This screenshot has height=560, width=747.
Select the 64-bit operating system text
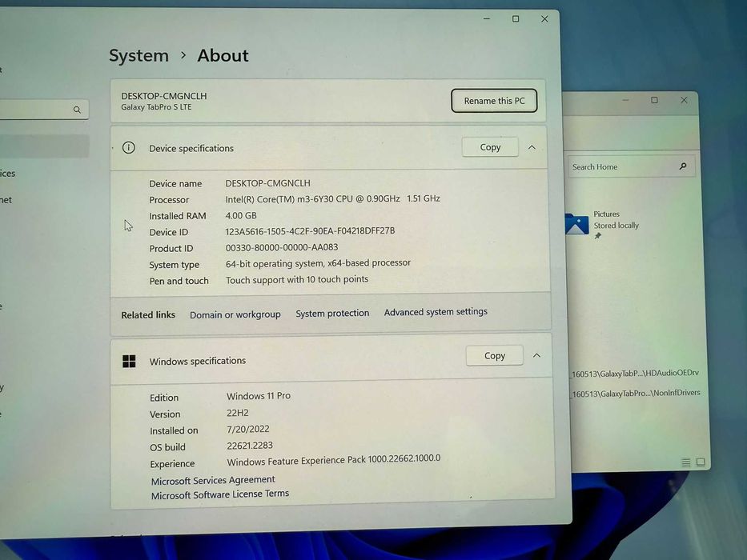[318, 263]
